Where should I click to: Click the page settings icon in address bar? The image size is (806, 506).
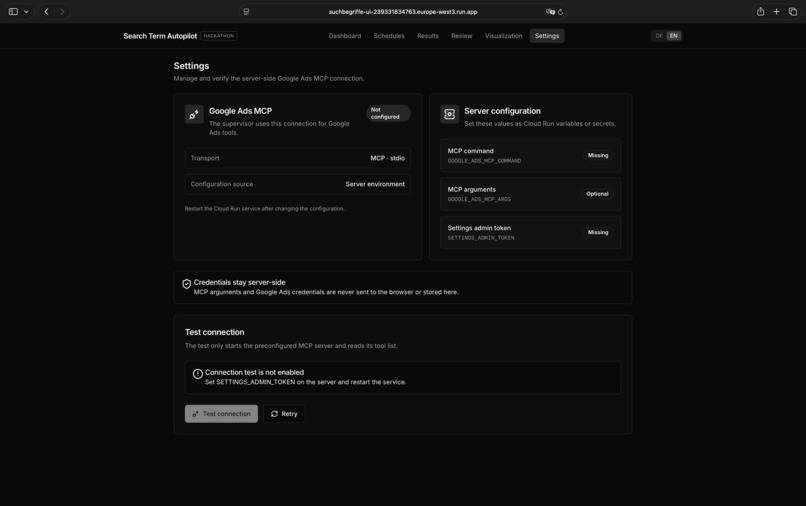(x=246, y=11)
